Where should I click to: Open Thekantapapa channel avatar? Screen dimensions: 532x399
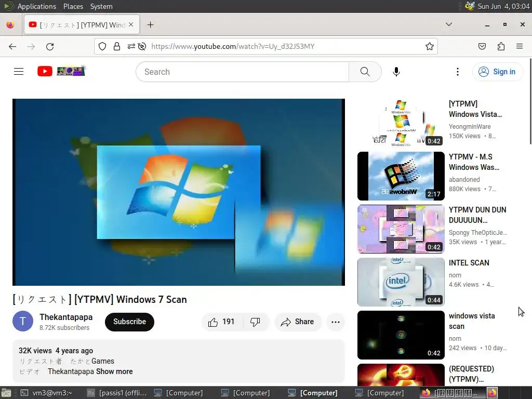[23, 321]
